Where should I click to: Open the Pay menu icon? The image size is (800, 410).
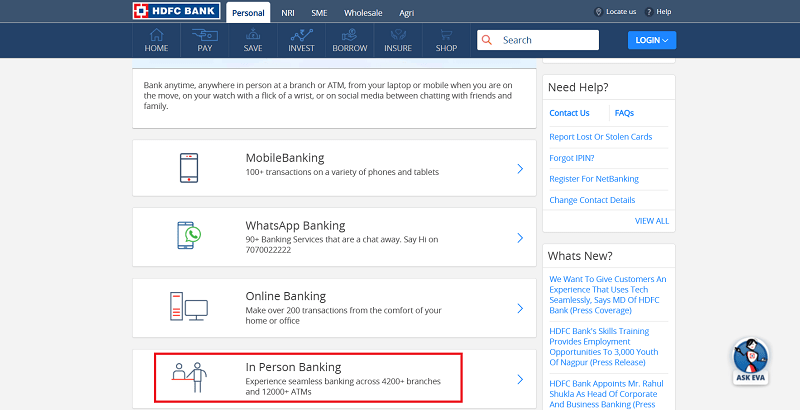click(x=205, y=35)
